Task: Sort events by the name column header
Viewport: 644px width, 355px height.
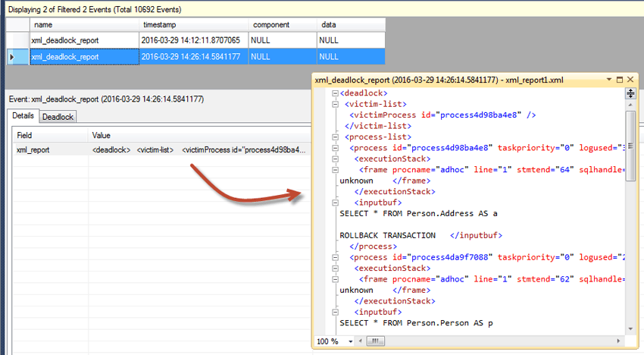Action: click(x=84, y=25)
